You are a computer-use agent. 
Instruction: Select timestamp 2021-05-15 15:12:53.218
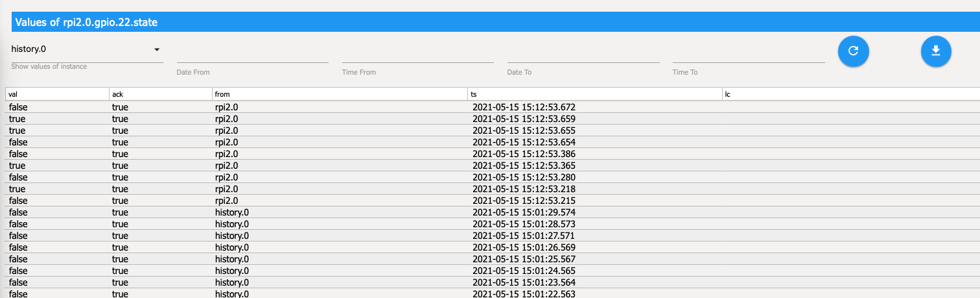tap(524, 189)
